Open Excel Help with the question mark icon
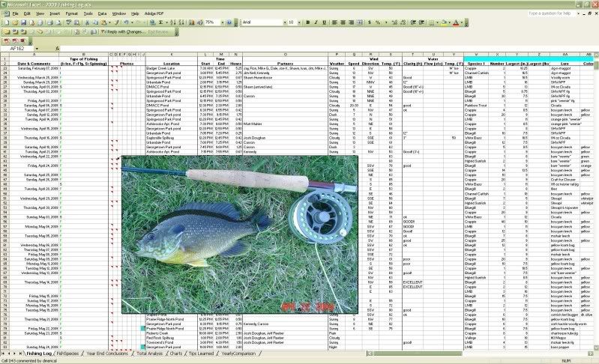 pyautogui.click(x=229, y=22)
